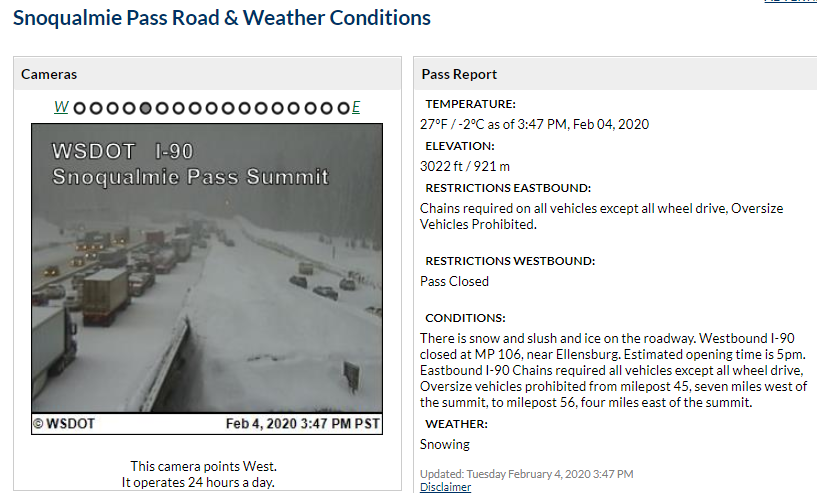Select the fourth camera dot from W

(x=129, y=108)
